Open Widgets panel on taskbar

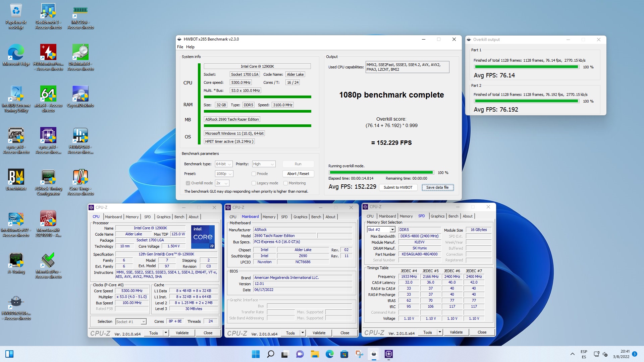[9, 354]
